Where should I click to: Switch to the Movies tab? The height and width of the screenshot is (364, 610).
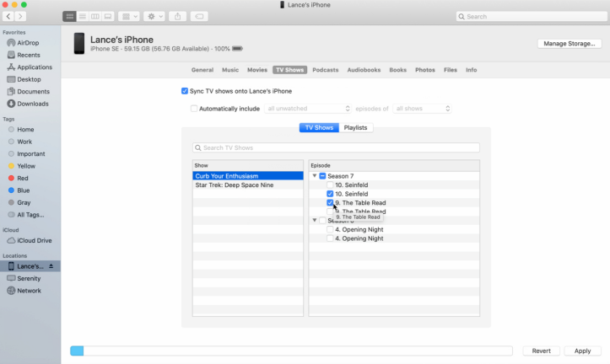pos(257,70)
